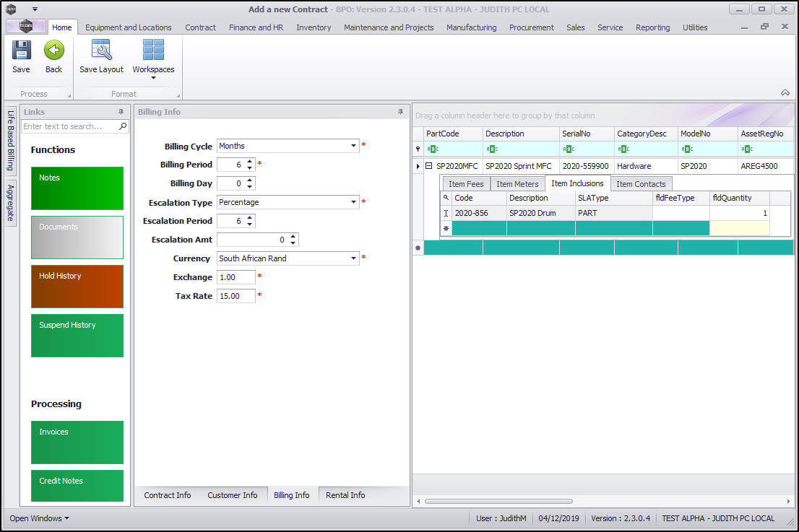Open the Hold History tile

(x=77, y=287)
